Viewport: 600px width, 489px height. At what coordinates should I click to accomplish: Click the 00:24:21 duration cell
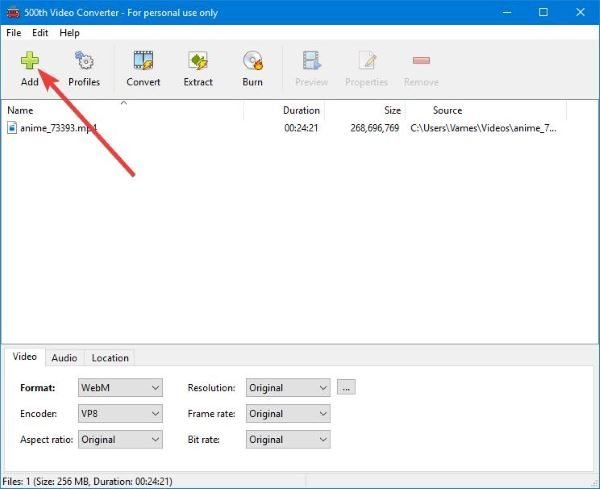click(x=301, y=128)
